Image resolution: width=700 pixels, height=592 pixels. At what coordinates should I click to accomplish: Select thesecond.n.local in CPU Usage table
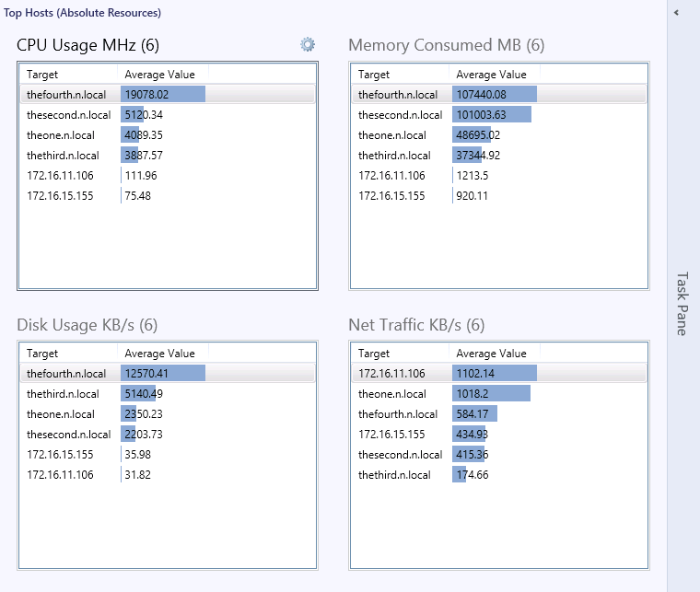point(68,115)
